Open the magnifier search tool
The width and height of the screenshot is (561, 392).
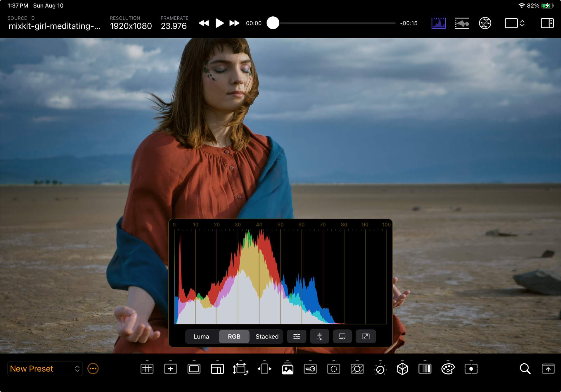click(525, 369)
